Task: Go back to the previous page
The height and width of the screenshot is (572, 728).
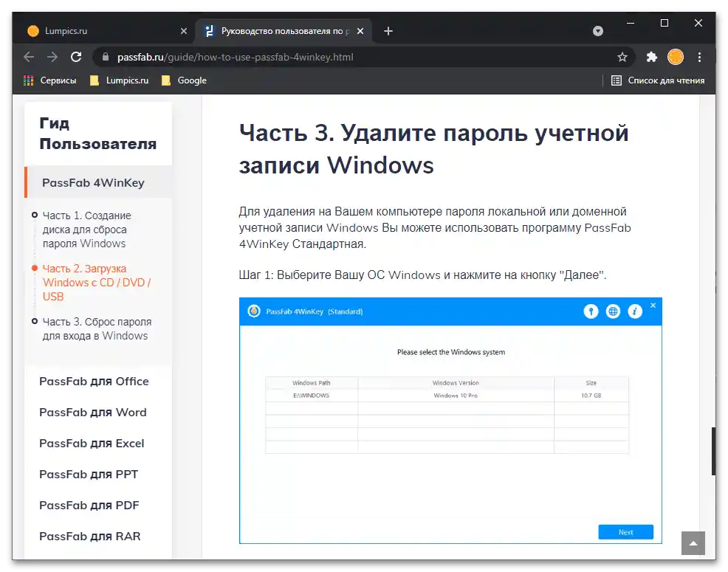Action: tap(29, 57)
